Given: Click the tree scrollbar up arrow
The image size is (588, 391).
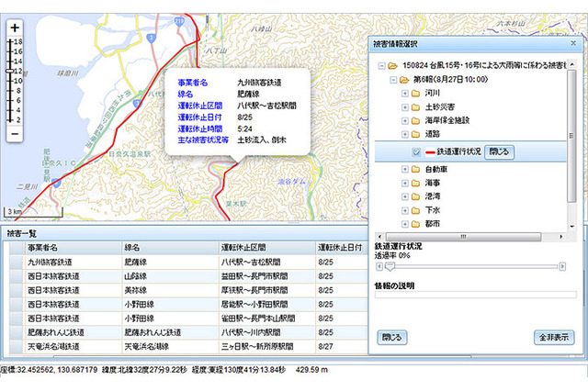Looking at the screenshot, I should click(571, 64).
